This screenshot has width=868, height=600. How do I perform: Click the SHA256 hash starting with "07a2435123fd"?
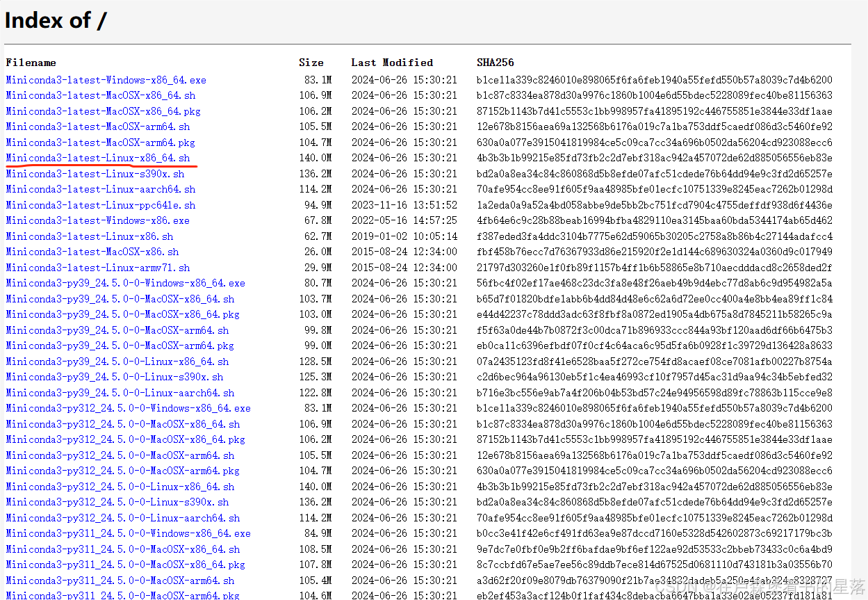click(655, 362)
